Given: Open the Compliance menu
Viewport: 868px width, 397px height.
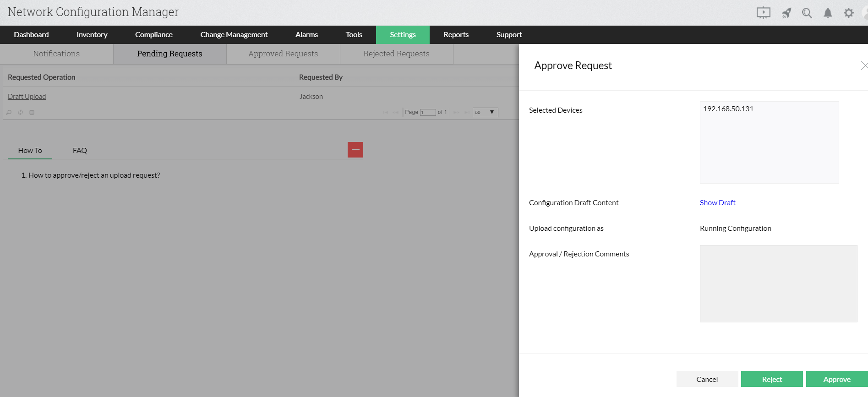Looking at the screenshot, I should [154, 35].
